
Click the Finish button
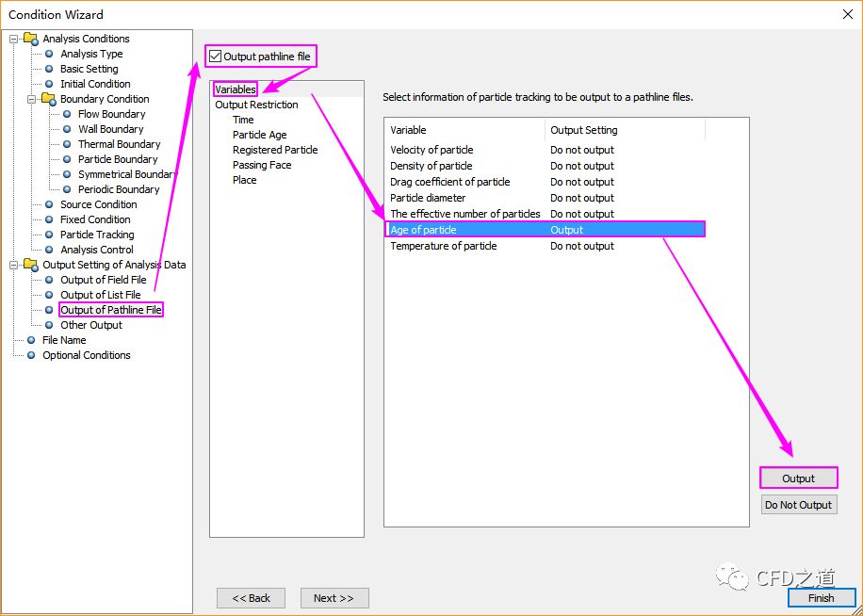pyautogui.click(x=821, y=598)
